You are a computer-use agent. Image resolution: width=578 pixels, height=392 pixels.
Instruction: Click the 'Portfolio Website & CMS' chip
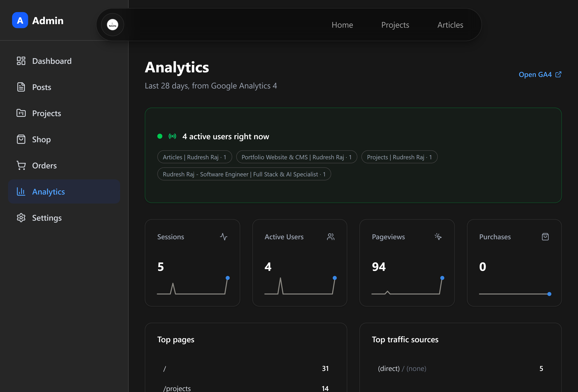(296, 157)
